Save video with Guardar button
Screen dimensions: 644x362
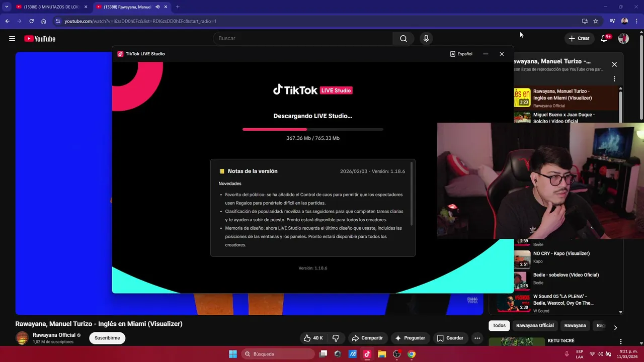coord(450,338)
